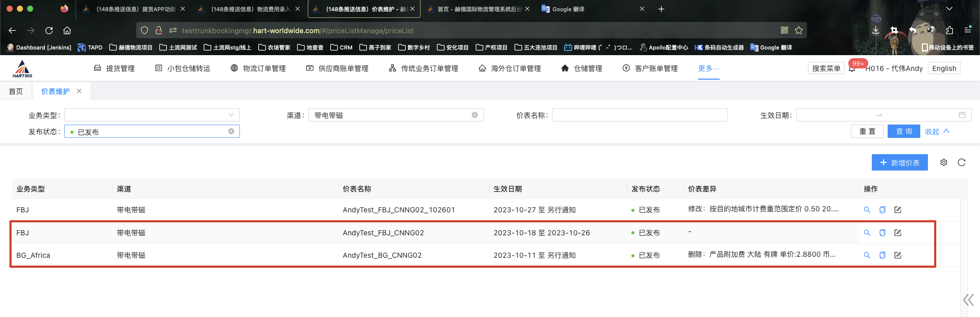Click the edit icon in AndyTest_FBJ_CNNG02 row
980x317 pixels.
pyautogui.click(x=898, y=233)
